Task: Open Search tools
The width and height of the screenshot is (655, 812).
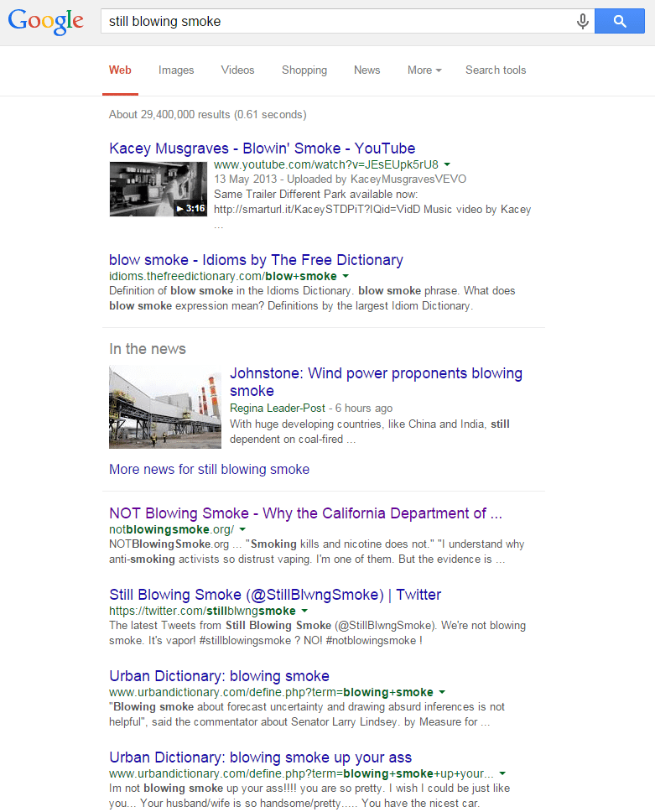Action: point(496,70)
